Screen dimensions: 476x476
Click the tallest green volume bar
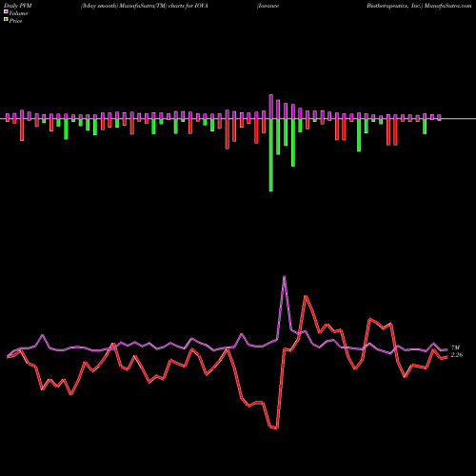(x=271, y=155)
